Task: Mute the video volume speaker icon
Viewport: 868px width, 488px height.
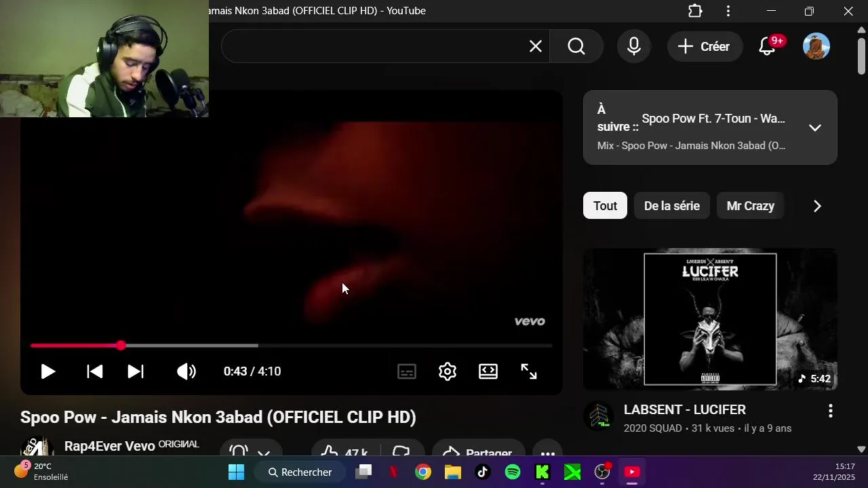Action: (186, 371)
